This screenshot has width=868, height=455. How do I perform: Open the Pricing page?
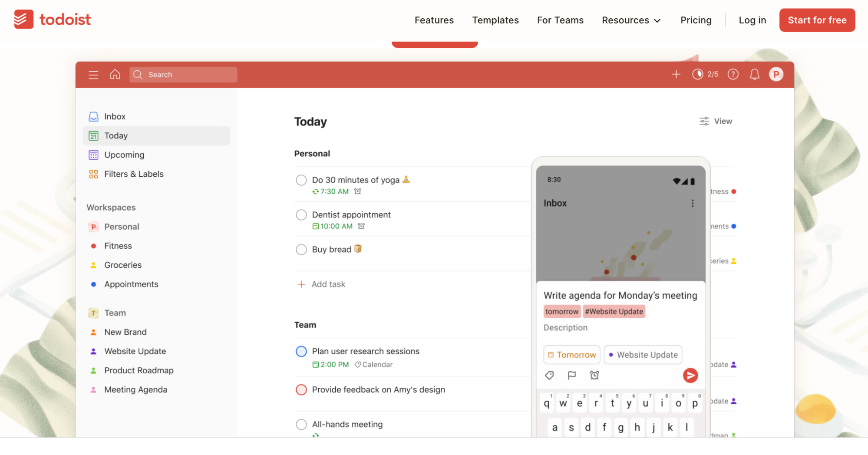click(x=696, y=20)
